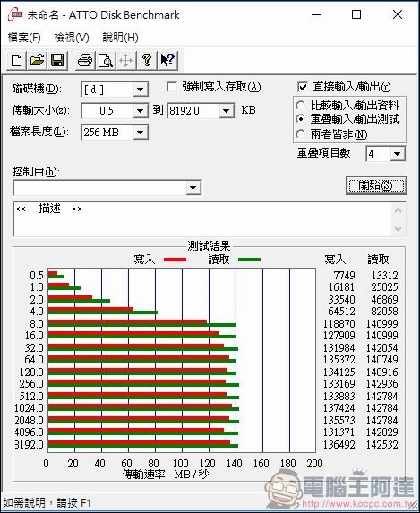Image resolution: width=420 pixels, height=513 pixels.
Task: Open the transfer size start 0.5 dropdown
Action: pyautogui.click(x=140, y=111)
